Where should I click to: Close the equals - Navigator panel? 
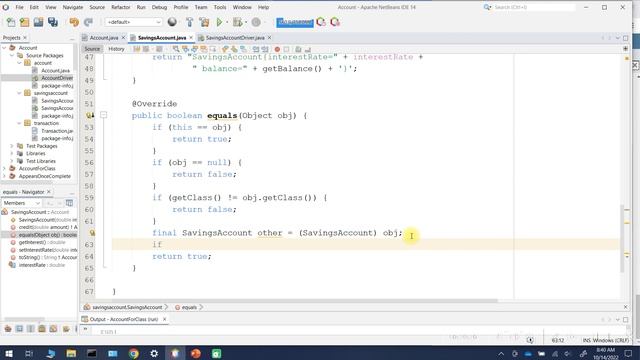pos(49,192)
